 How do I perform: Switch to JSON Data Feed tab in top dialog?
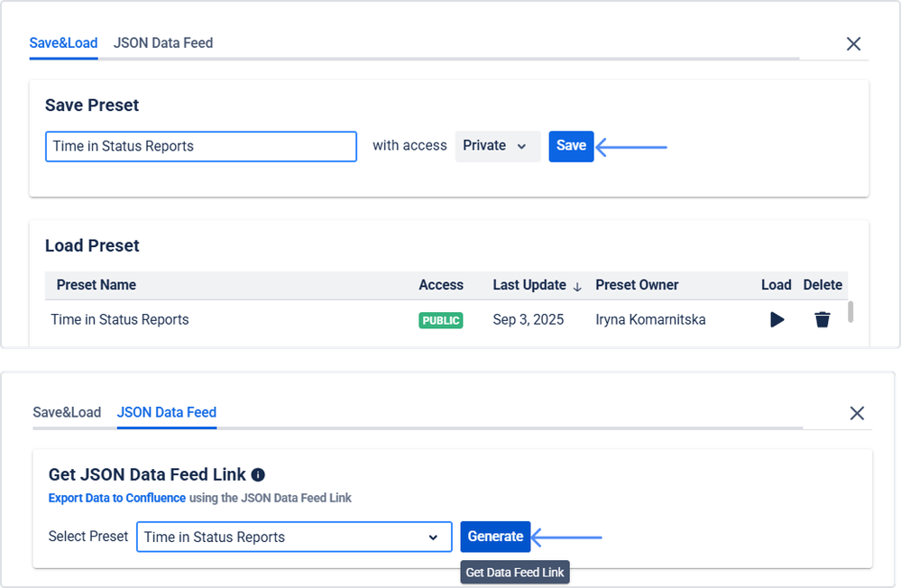(x=163, y=42)
